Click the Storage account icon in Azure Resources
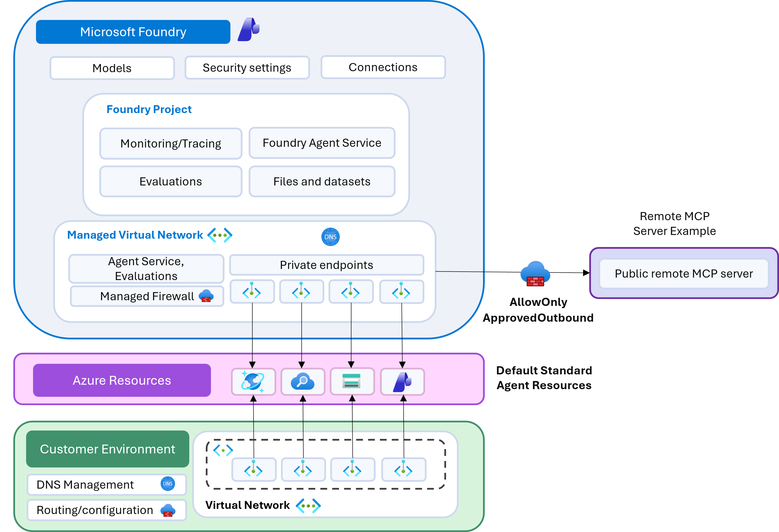The height and width of the screenshot is (532, 779). 352,381
